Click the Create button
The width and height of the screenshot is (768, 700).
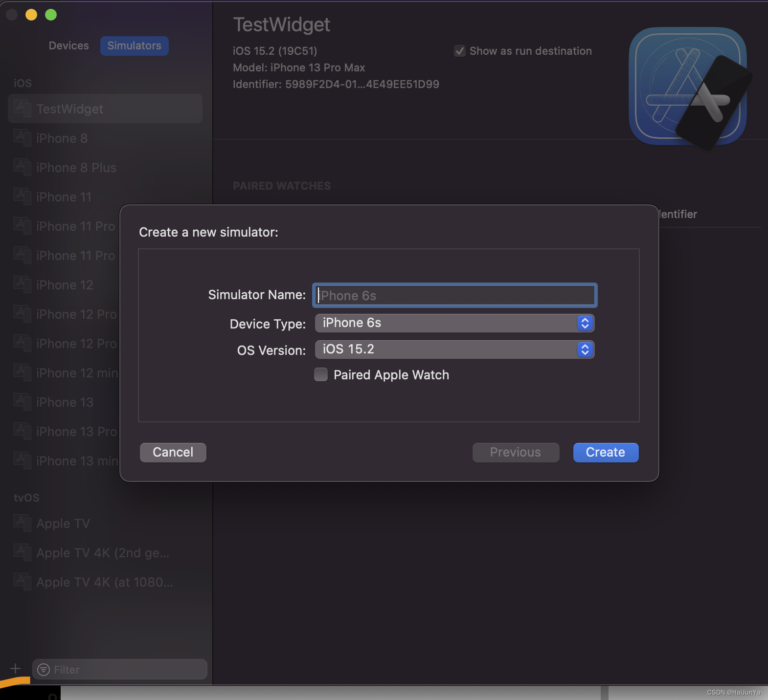[x=606, y=452]
